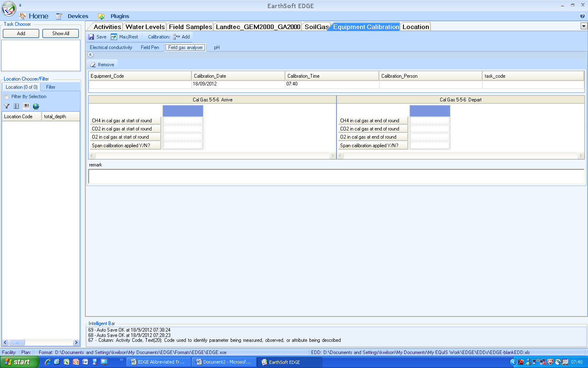588x368 pixels.
Task: Click the Cal Gas 5-5-6 Depart header
Action: (461, 100)
